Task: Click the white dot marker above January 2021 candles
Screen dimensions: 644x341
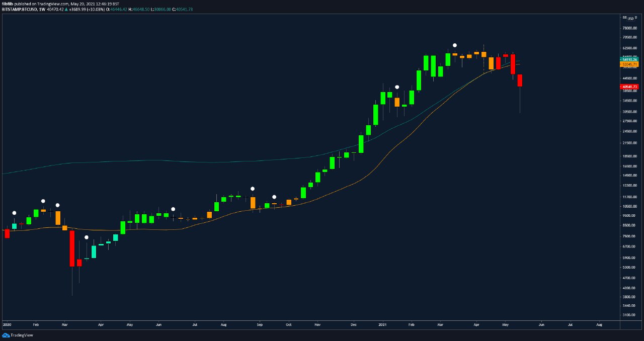Action: (x=397, y=87)
